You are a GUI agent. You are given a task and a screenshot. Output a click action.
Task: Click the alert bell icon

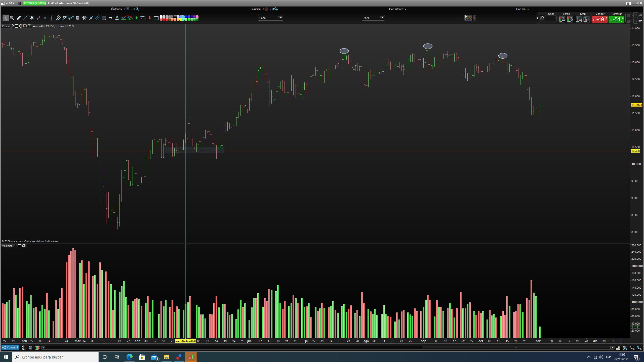click(32, 18)
